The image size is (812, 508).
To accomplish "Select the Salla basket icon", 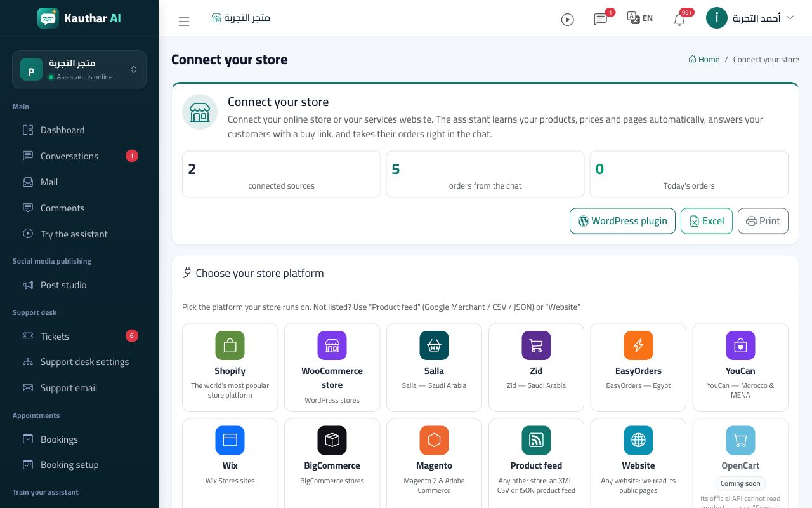I will click(435, 345).
